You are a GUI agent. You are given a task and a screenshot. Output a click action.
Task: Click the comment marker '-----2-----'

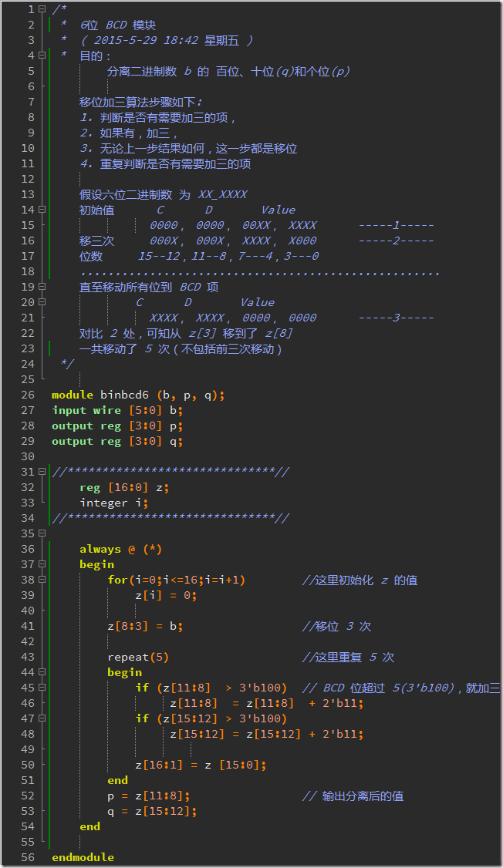tap(396, 241)
